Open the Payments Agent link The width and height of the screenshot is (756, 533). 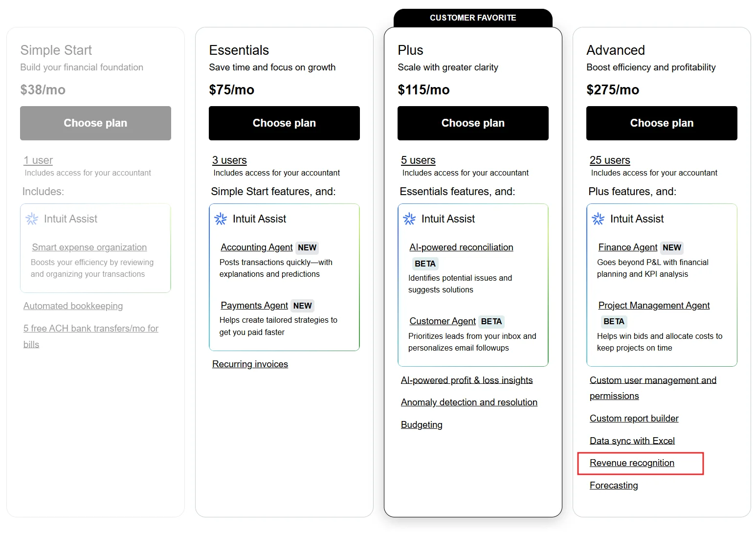254,306
